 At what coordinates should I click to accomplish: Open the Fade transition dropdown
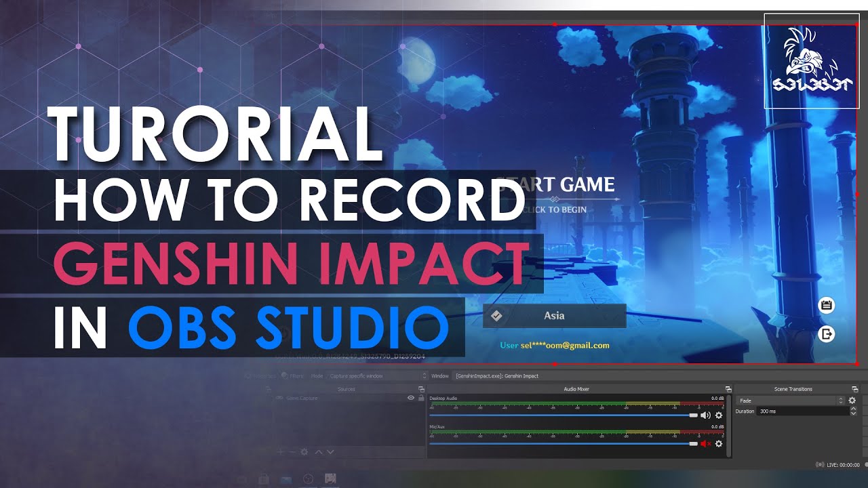click(791, 401)
